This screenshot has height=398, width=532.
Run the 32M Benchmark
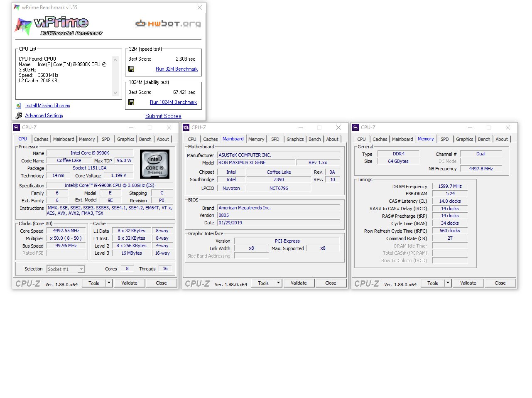tap(177, 69)
